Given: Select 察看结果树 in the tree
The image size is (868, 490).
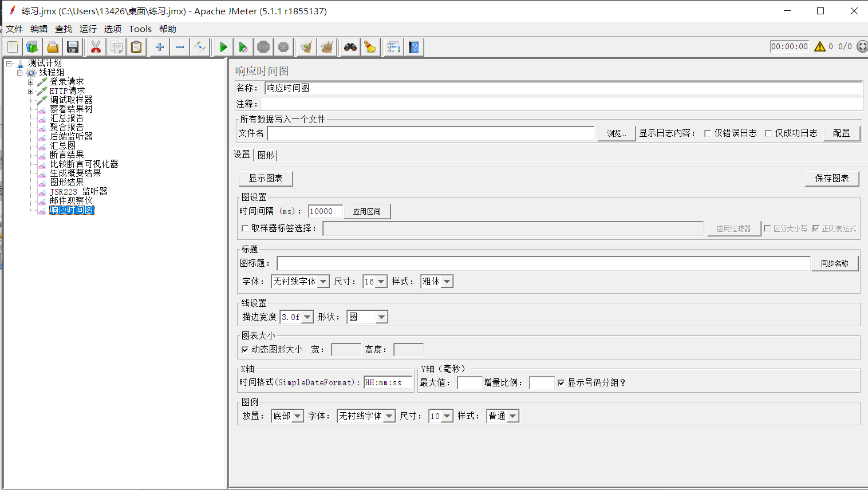Looking at the screenshot, I should [71, 109].
